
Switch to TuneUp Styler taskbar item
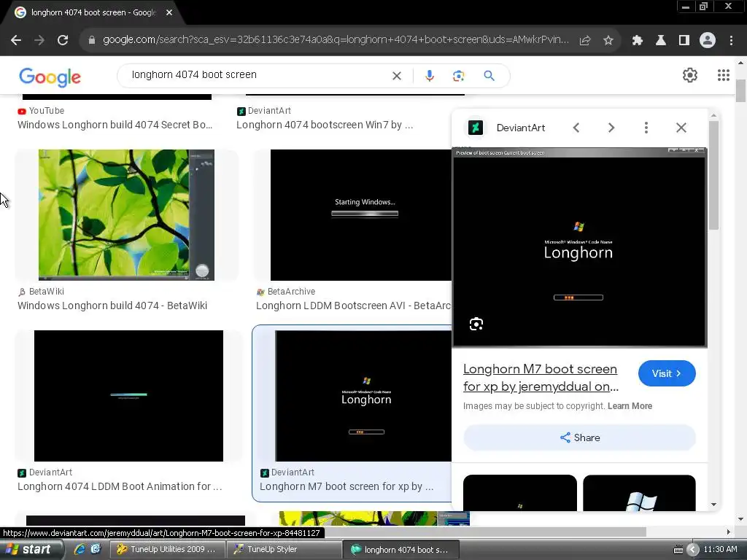[283, 550]
